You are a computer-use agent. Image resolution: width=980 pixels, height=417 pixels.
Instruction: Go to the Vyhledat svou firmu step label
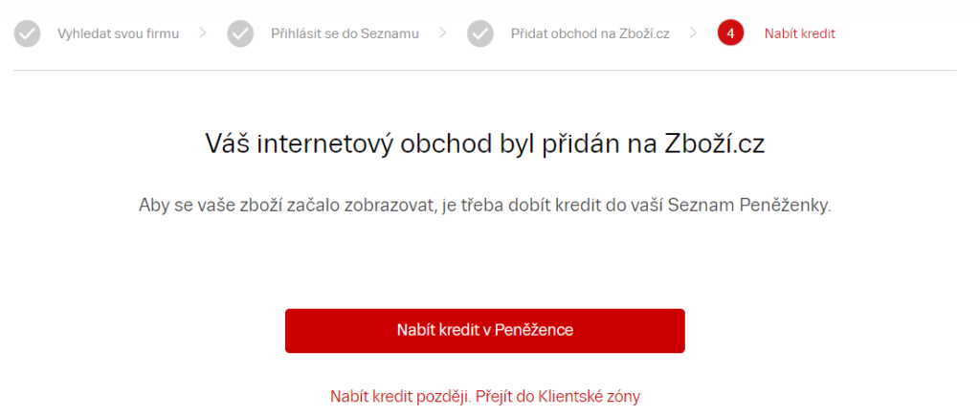(118, 33)
